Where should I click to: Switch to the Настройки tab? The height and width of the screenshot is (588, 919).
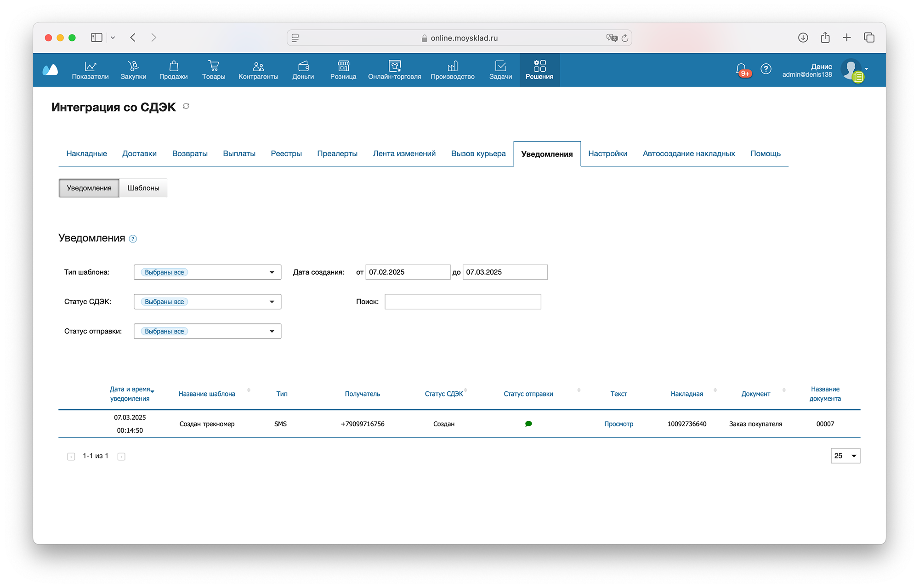coord(607,153)
